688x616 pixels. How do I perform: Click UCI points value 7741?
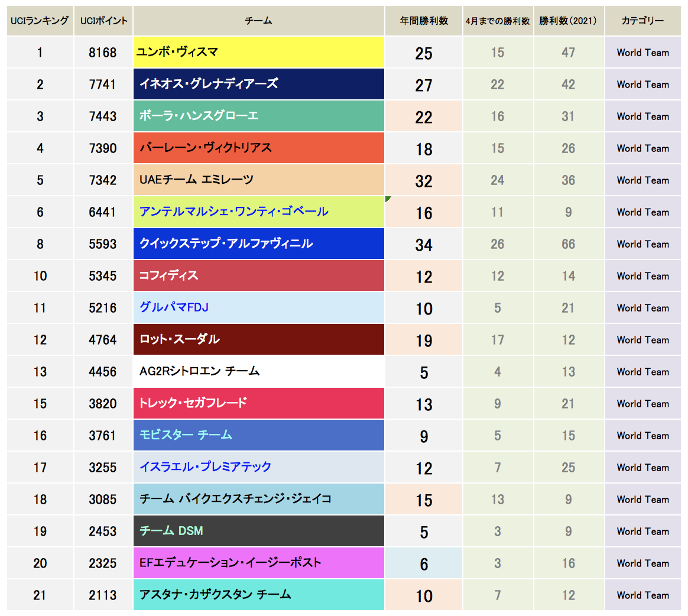click(x=103, y=85)
